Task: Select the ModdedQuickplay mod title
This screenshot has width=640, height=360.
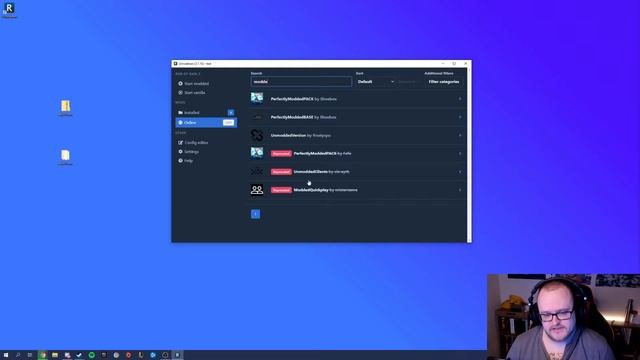Action: click(x=311, y=190)
